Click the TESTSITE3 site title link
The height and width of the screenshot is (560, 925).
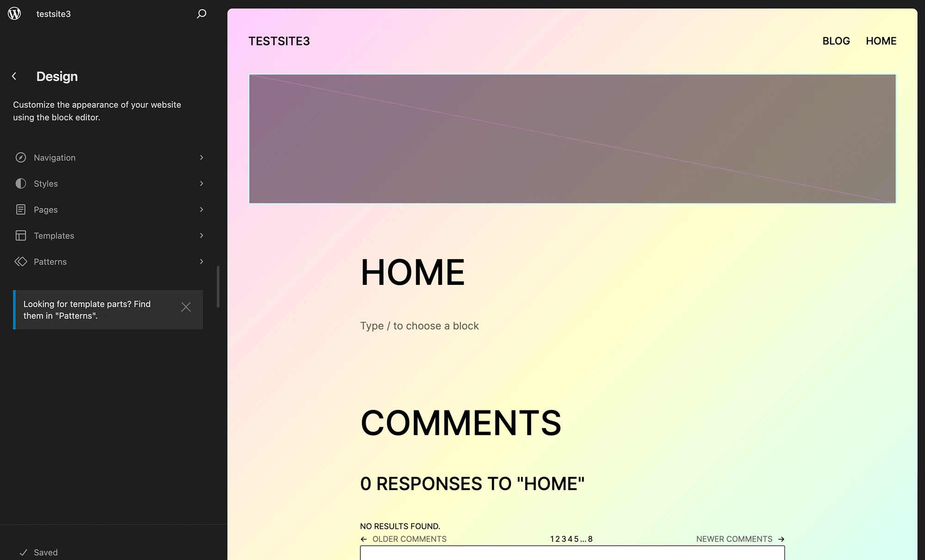(279, 41)
